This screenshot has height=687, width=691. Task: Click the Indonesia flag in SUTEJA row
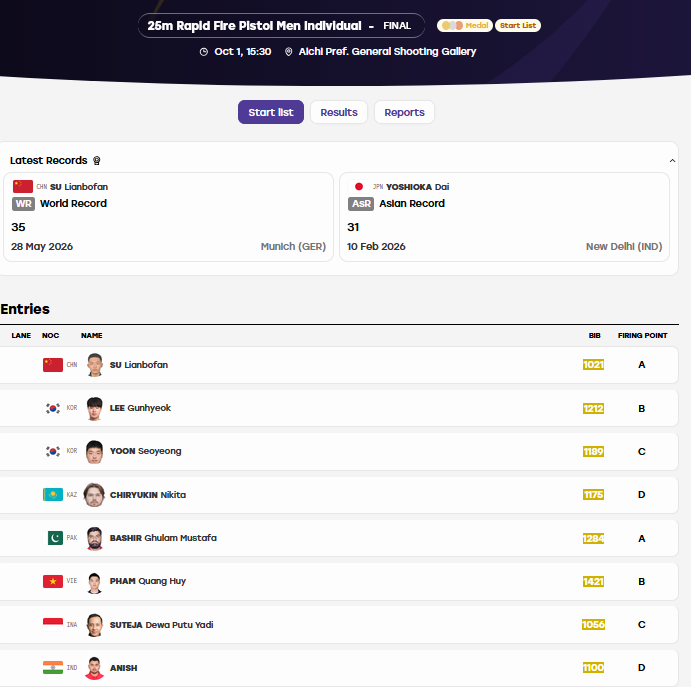pyautogui.click(x=53, y=624)
